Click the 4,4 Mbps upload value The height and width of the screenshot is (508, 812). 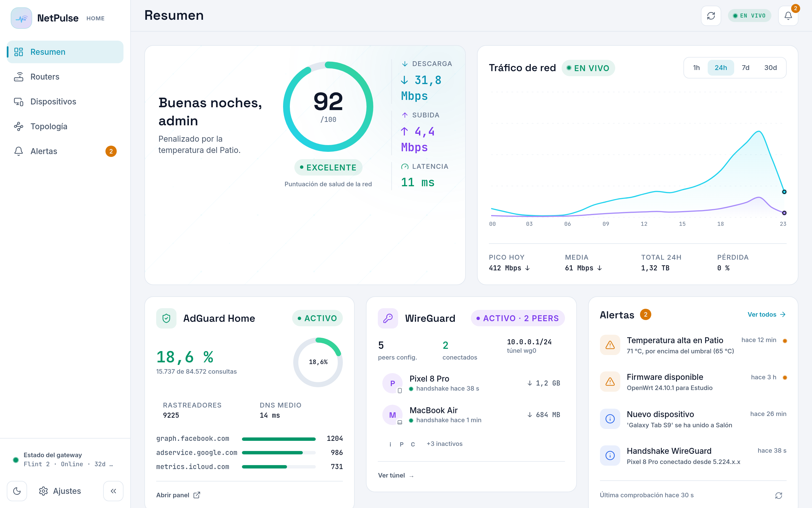(418, 139)
